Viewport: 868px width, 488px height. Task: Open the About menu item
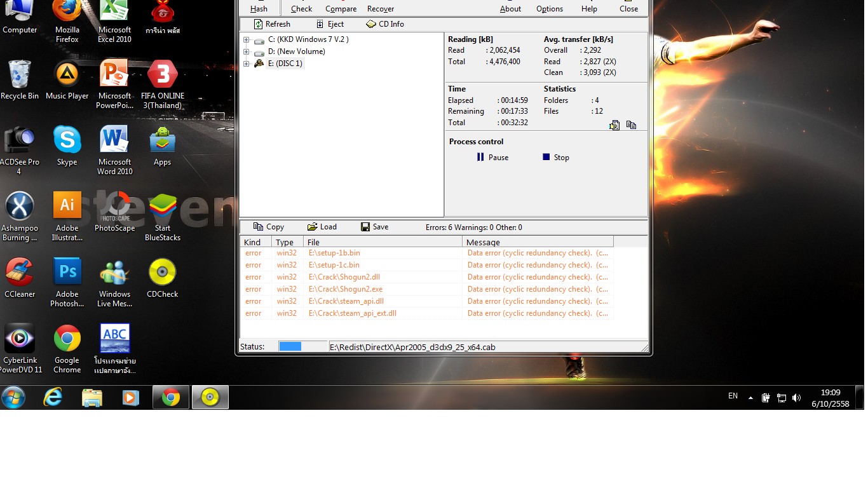coord(510,9)
